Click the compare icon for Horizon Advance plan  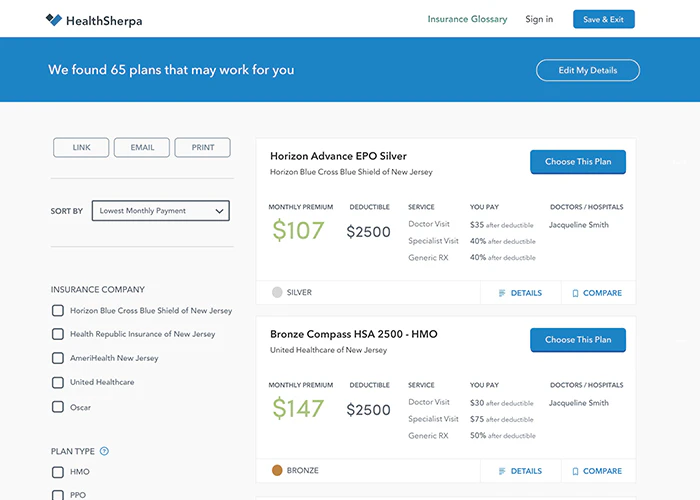coord(575,293)
